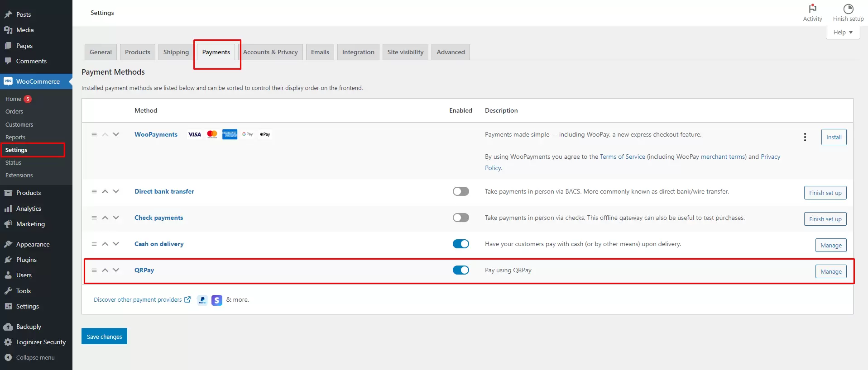Click the sidebar Settings sliders icon
Image resolution: width=868 pixels, height=370 pixels.
8,306
